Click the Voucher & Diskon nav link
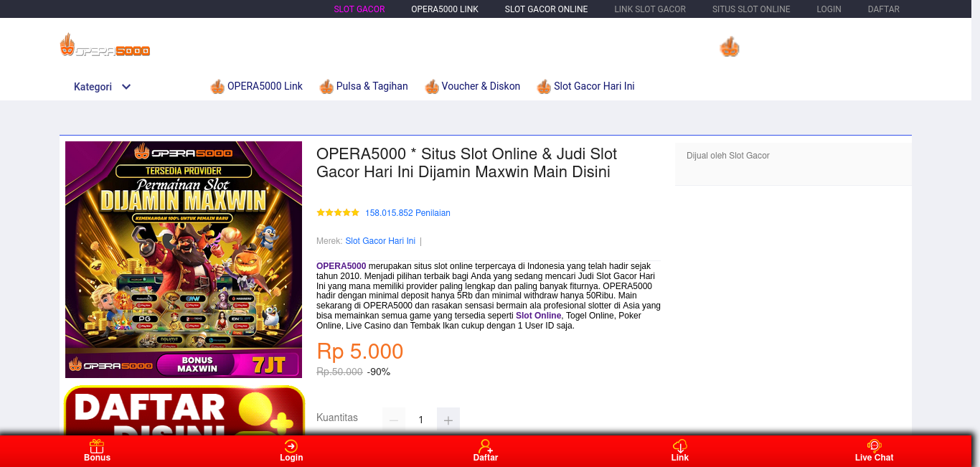Screen dimensions: 980x467 tap(481, 86)
